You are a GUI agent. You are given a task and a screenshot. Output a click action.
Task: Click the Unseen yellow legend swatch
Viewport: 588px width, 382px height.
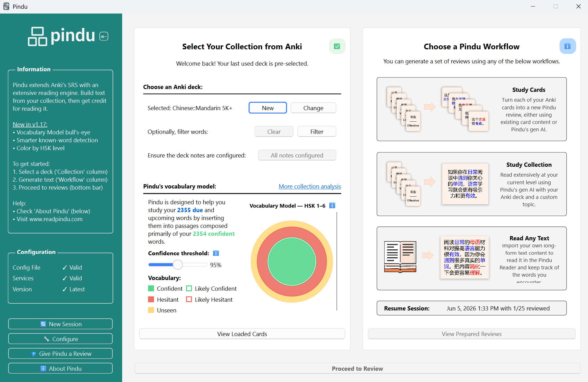pos(151,310)
